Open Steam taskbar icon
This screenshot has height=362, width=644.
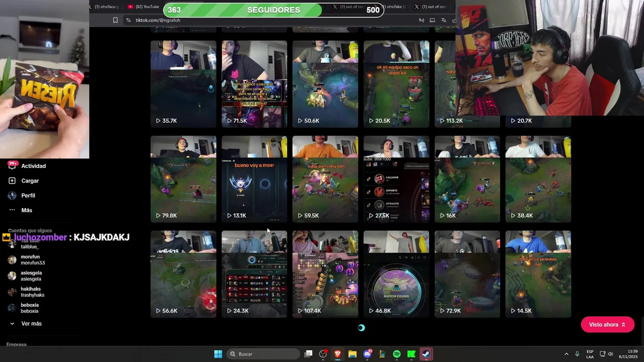426,354
